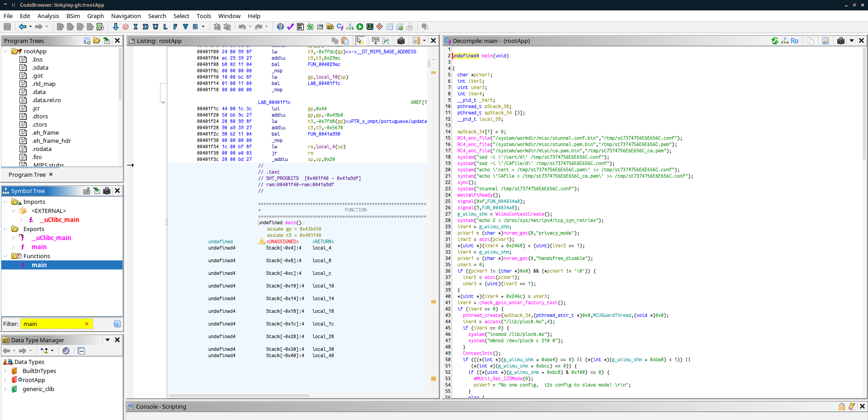Open the Bytes viewer 0101 icon
The height and width of the screenshot is (420, 868).
pyautogui.click(x=300, y=27)
